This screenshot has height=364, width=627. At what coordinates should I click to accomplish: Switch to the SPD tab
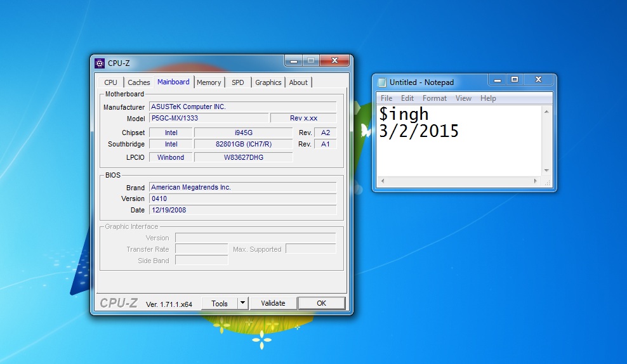pos(238,82)
